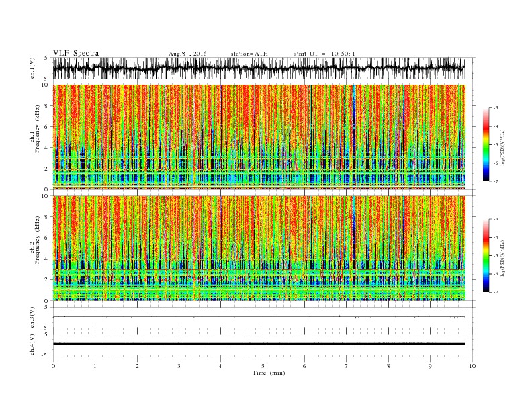Click time axis tick label "5"
Image resolution: width=532 pixels, height=411 pixels.
click(263, 366)
